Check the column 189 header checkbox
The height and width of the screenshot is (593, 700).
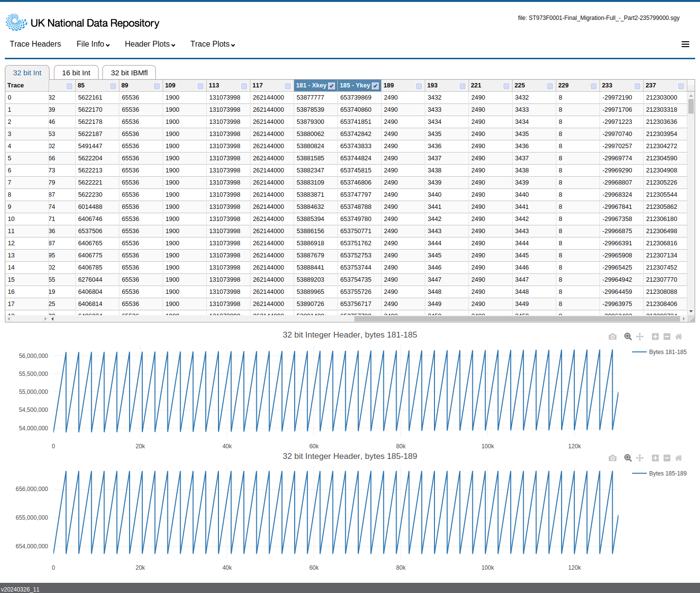click(x=419, y=86)
